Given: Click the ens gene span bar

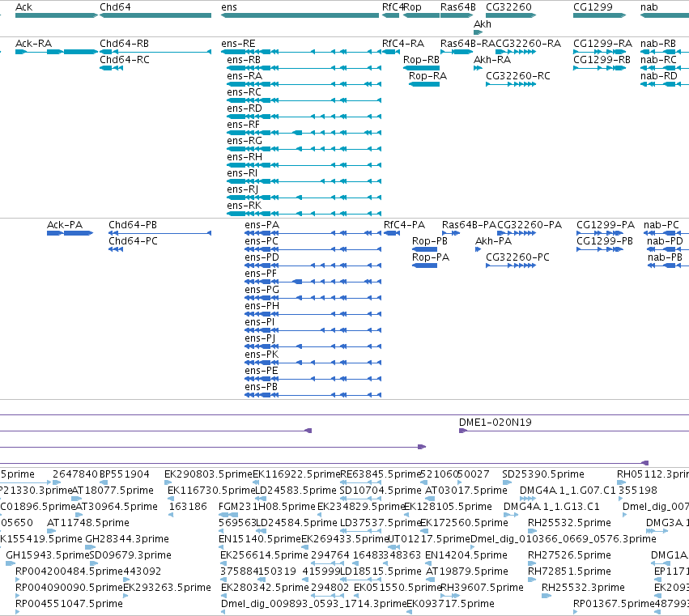Looking at the screenshot, I should (x=300, y=15).
